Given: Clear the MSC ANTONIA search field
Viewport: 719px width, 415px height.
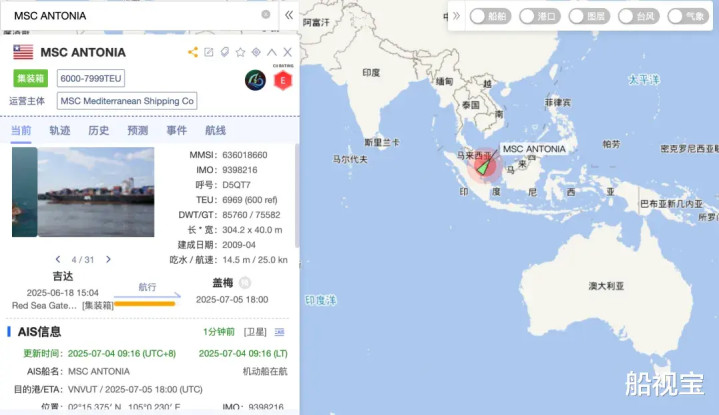Looking at the screenshot, I should click(265, 15).
